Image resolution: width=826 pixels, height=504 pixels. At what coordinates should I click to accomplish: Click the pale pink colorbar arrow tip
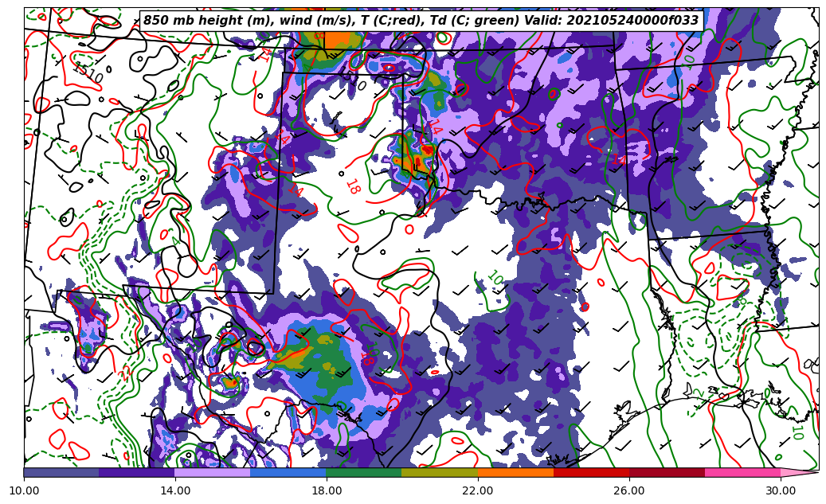801,472
